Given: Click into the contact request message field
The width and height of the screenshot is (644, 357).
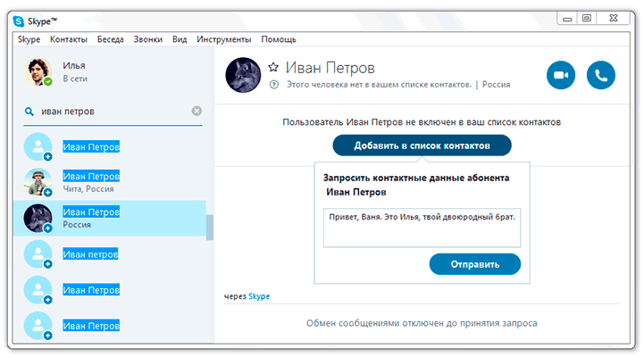Looking at the screenshot, I should [x=422, y=228].
